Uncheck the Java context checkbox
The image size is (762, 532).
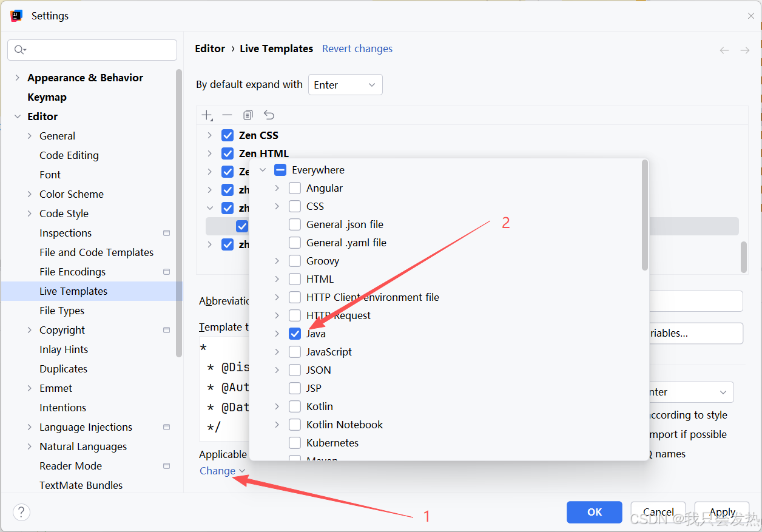(x=295, y=334)
